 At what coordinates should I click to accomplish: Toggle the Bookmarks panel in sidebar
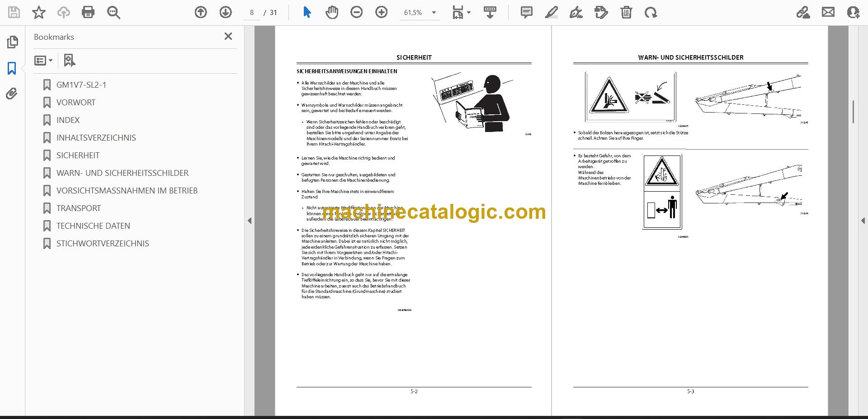(x=12, y=68)
